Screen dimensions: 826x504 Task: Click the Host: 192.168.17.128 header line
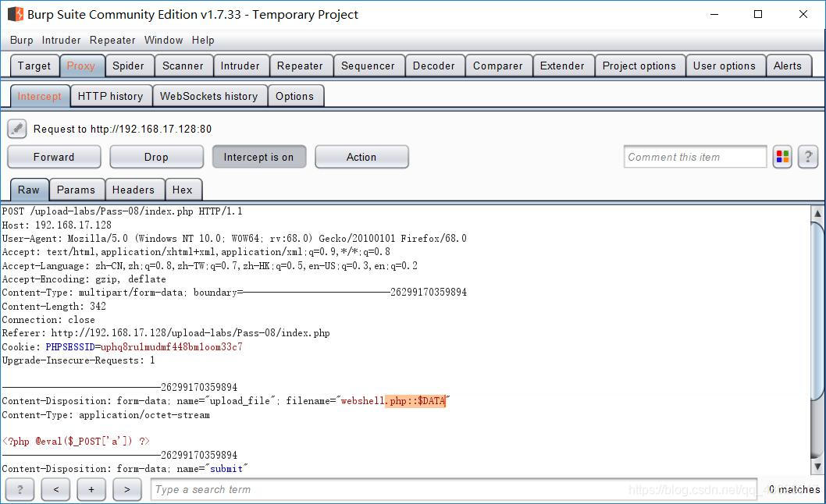[57, 225]
